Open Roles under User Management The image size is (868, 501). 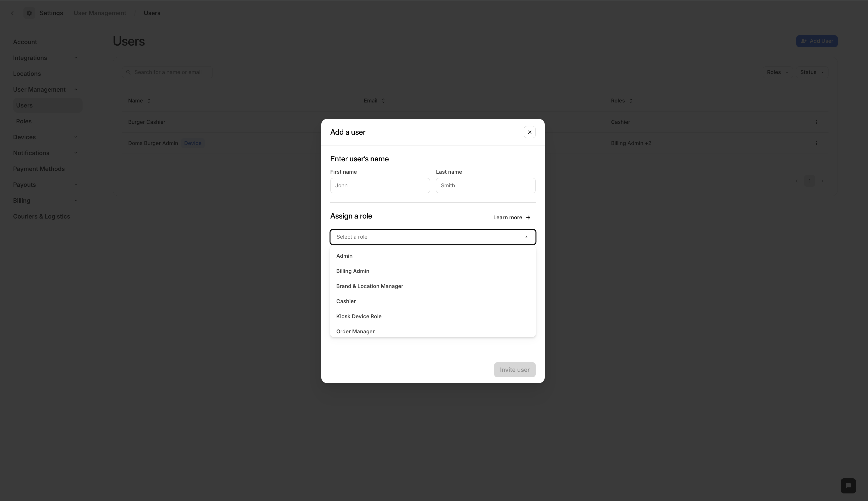click(24, 121)
